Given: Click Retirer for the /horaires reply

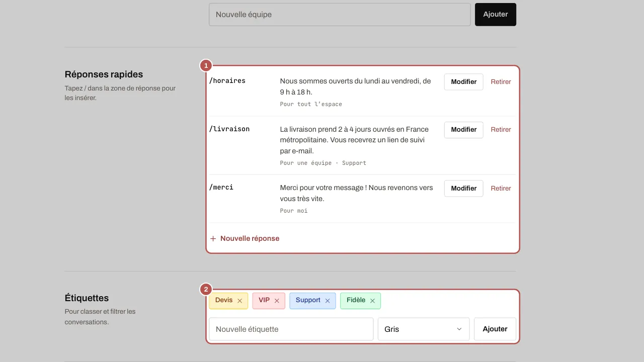Looking at the screenshot, I should [x=501, y=82].
